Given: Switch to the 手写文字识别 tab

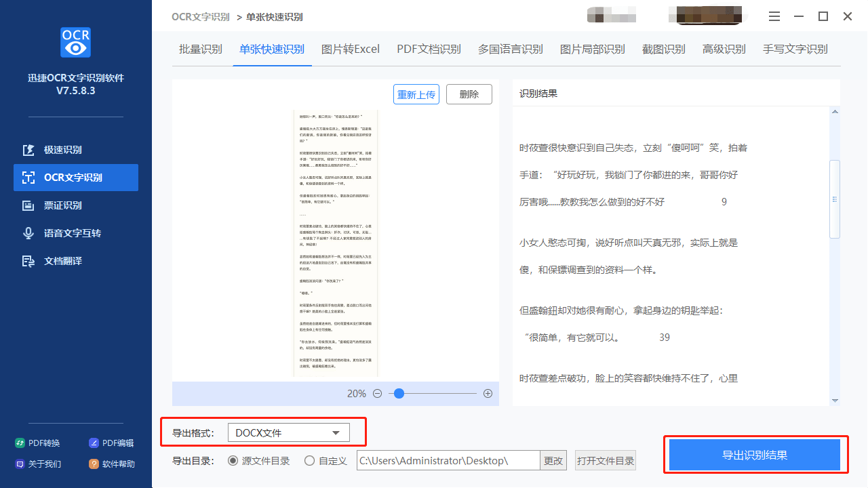Looking at the screenshot, I should tap(795, 49).
